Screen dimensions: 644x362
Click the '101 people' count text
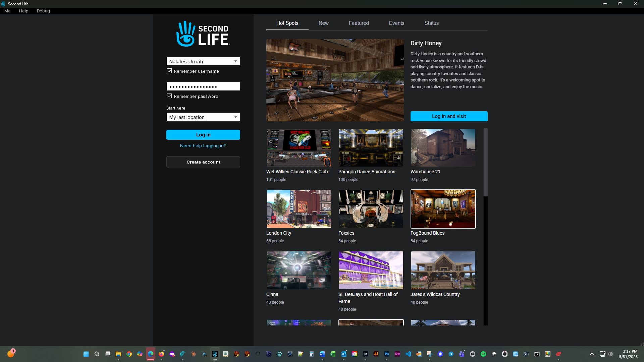[x=276, y=180]
